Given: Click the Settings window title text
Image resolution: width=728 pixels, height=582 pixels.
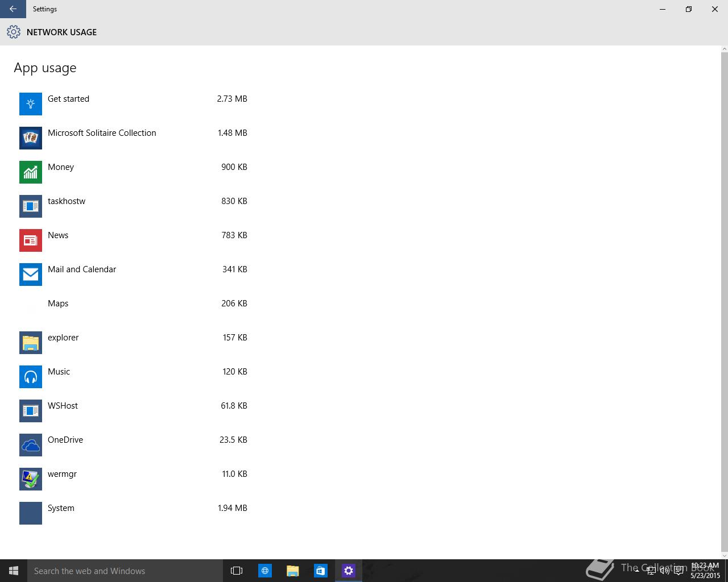Looking at the screenshot, I should pyautogui.click(x=45, y=9).
